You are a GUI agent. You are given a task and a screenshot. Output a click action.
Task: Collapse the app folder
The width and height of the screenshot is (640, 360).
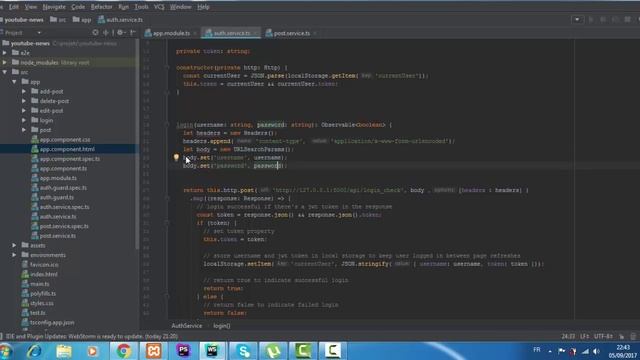14,82
